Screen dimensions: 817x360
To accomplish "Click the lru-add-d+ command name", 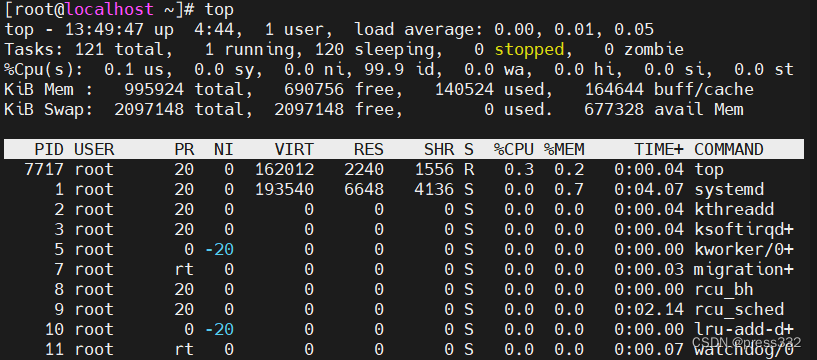I will click(x=744, y=329).
